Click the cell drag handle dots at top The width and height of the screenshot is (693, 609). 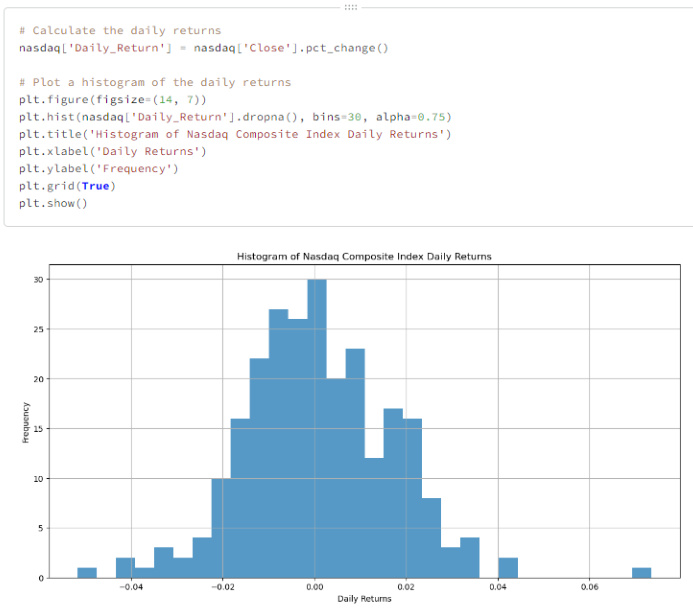click(350, 7)
